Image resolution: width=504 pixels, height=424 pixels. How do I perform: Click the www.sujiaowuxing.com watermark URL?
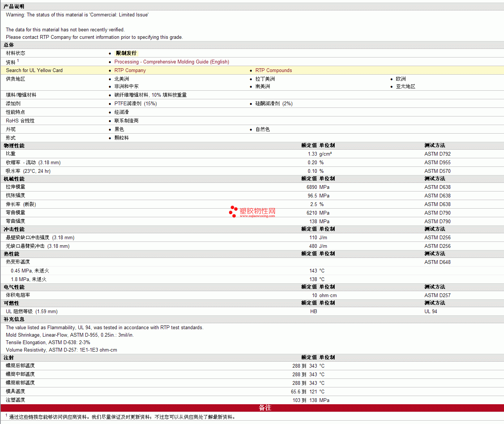[x=257, y=216]
